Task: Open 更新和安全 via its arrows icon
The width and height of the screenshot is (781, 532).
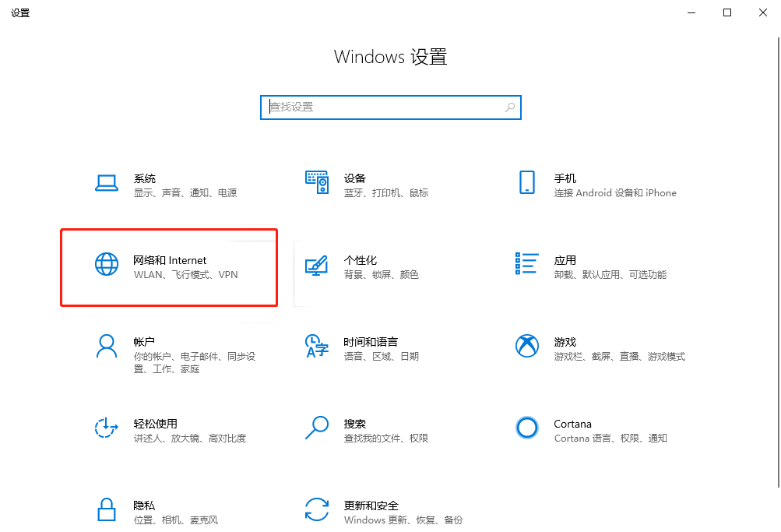Action: pyautogui.click(x=318, y=510)
